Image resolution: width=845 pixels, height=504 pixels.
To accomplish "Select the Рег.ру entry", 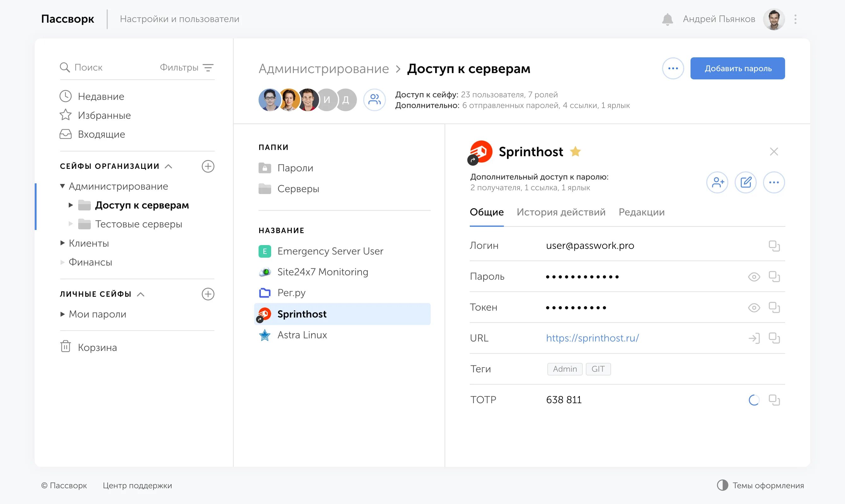I will (282, 293).
